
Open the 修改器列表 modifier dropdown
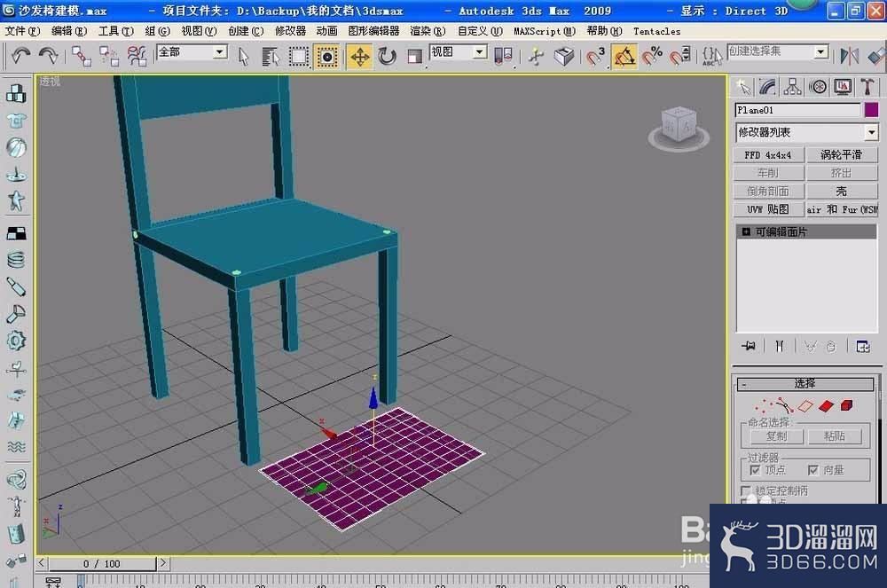click(806, 133)
